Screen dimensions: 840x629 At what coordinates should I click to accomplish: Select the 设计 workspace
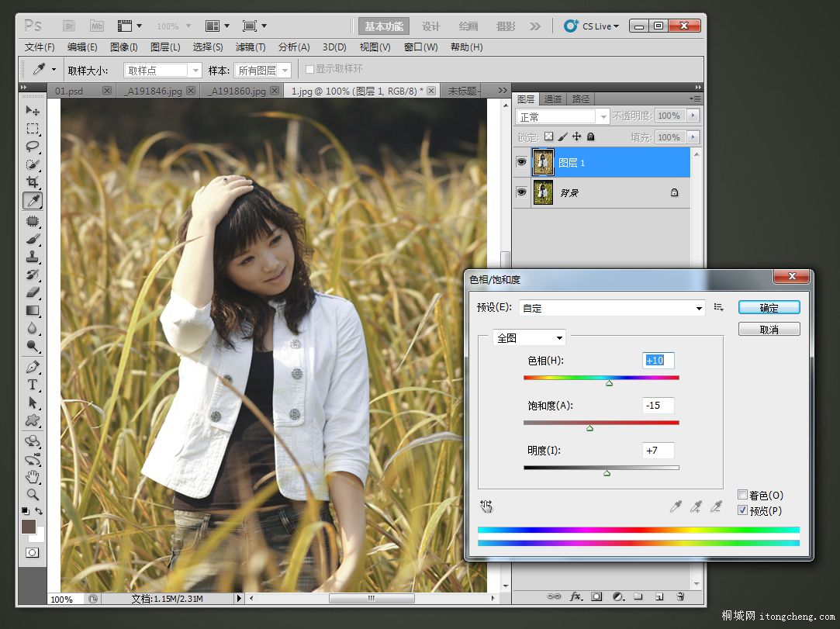430,26
